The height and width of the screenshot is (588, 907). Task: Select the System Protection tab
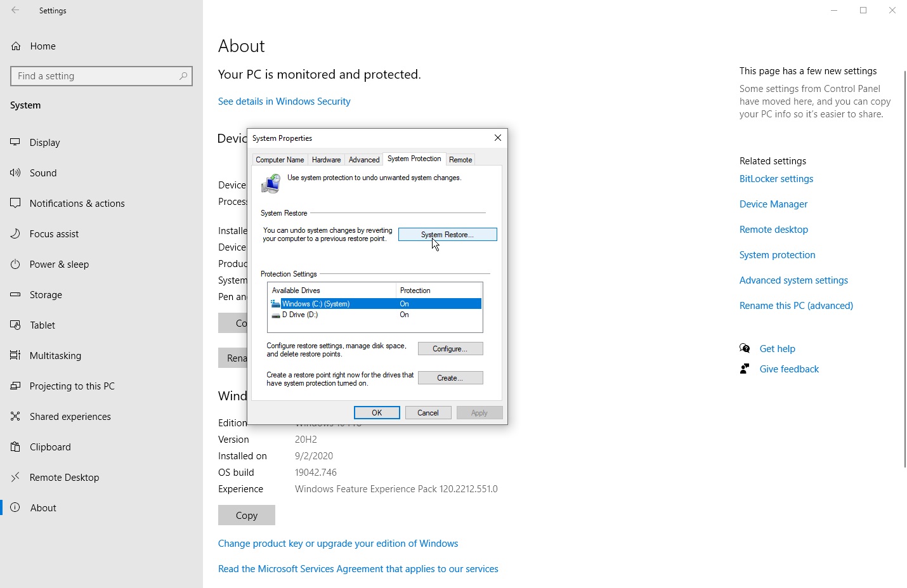click(414, 159)
